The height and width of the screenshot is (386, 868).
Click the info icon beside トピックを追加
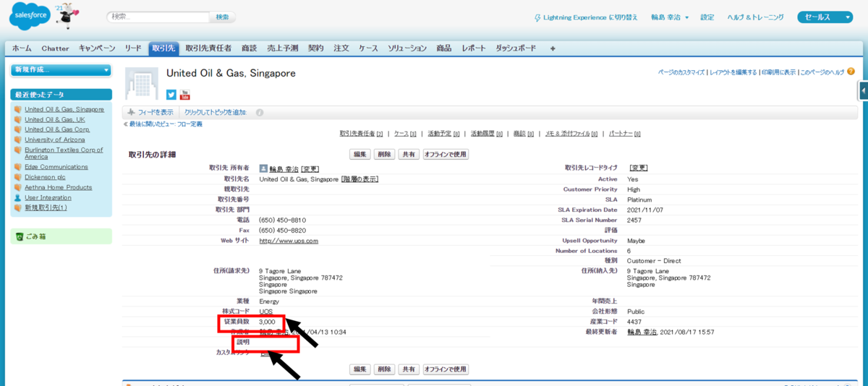coord(260,113)
